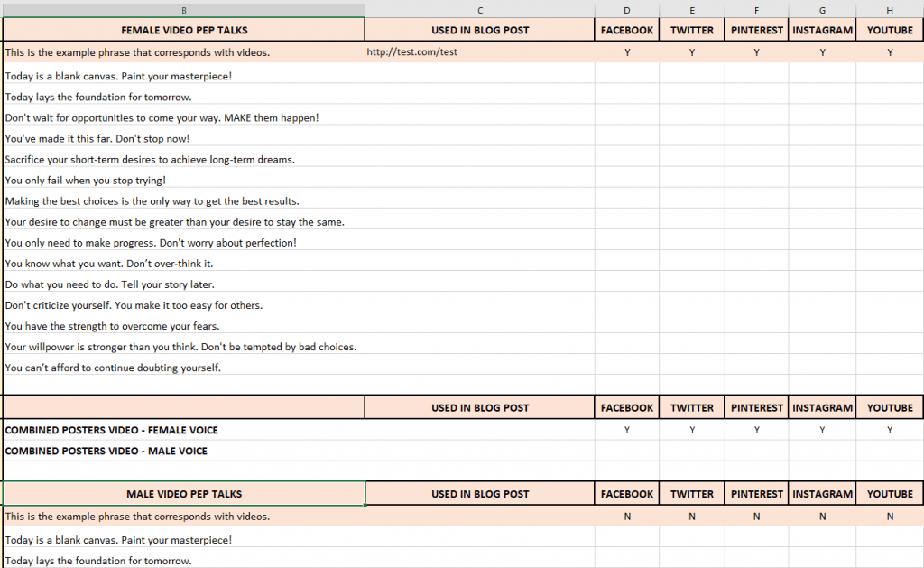This screenshot has height=568, width=924.
Task: Click "COMBINED POSTERS VIDEO - FEMALE VOICE" cell
Action: click(x=112, y=430)
